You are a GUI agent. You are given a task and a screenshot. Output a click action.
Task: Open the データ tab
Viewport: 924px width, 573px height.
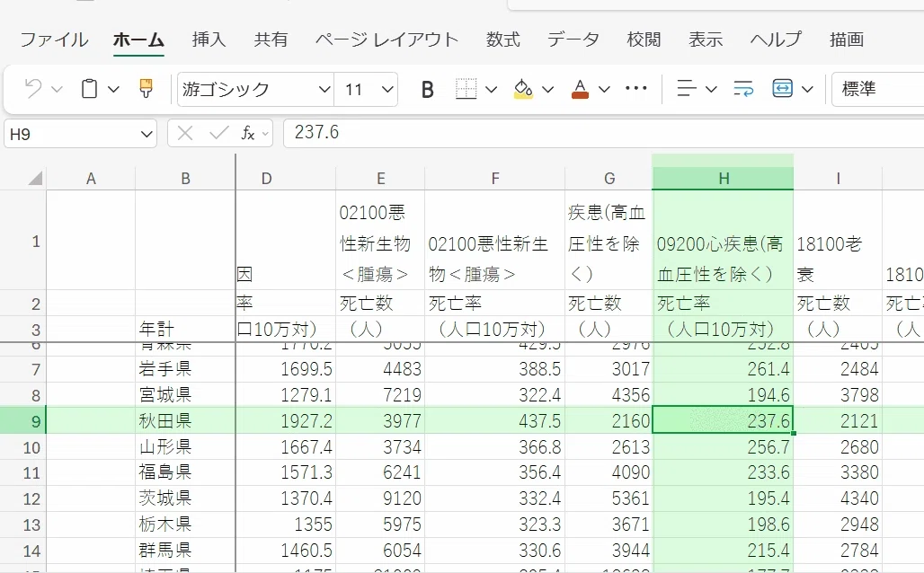pyautogui.click(x=573, y=40)
